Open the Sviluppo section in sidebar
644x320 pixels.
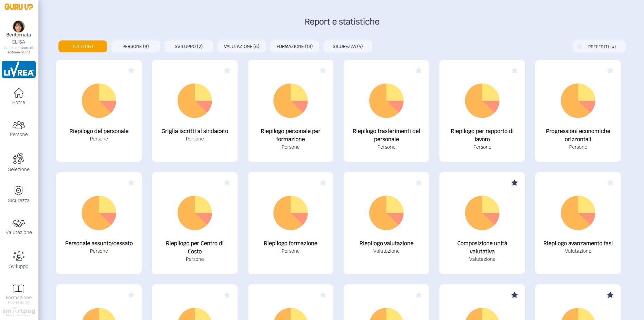click(19, 260)
